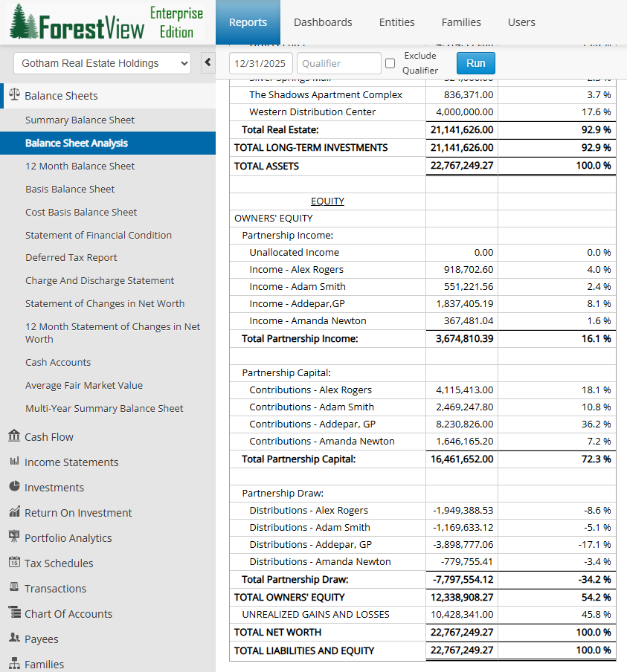The height and width of the screenshot is (672, 627).
Task: Select the Tax Schedules calendar icon
Action: coord(14,563)
